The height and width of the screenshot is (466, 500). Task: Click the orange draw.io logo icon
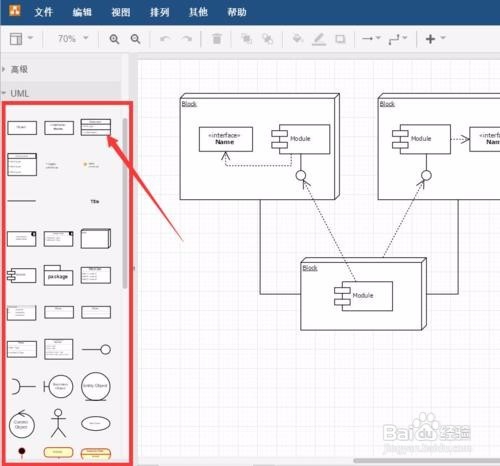pyautogui.click(x=14, y=10)
